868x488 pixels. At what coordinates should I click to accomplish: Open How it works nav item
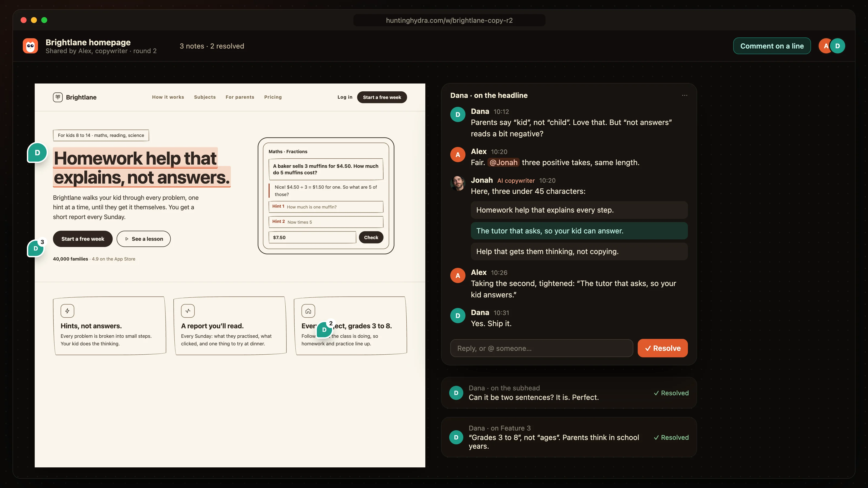click(168, 97)
